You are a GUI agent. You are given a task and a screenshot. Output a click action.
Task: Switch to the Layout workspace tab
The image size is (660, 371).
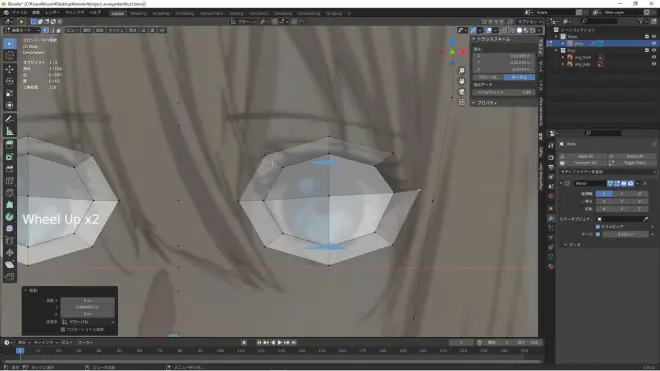point(117,13)
